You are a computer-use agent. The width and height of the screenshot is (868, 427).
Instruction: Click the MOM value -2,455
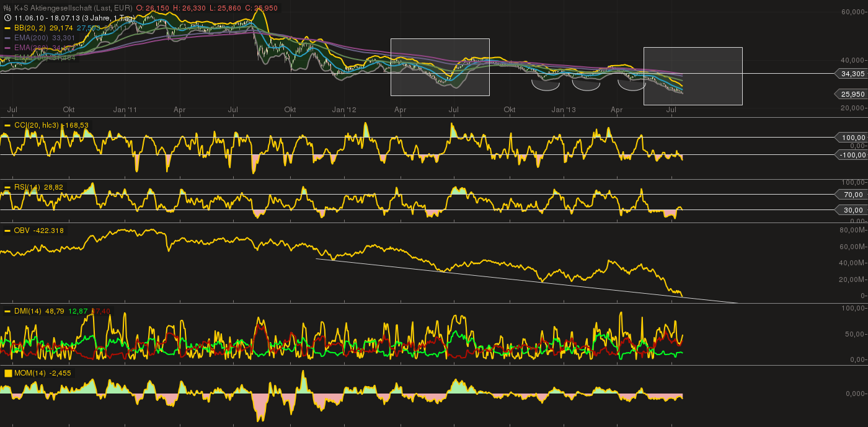click(61, 373)
